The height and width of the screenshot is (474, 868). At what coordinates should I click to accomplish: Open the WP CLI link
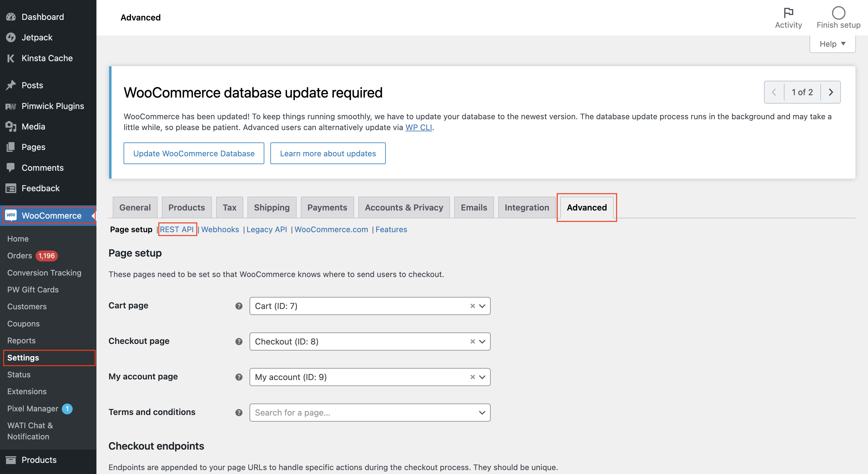click(x=419, y=128)
